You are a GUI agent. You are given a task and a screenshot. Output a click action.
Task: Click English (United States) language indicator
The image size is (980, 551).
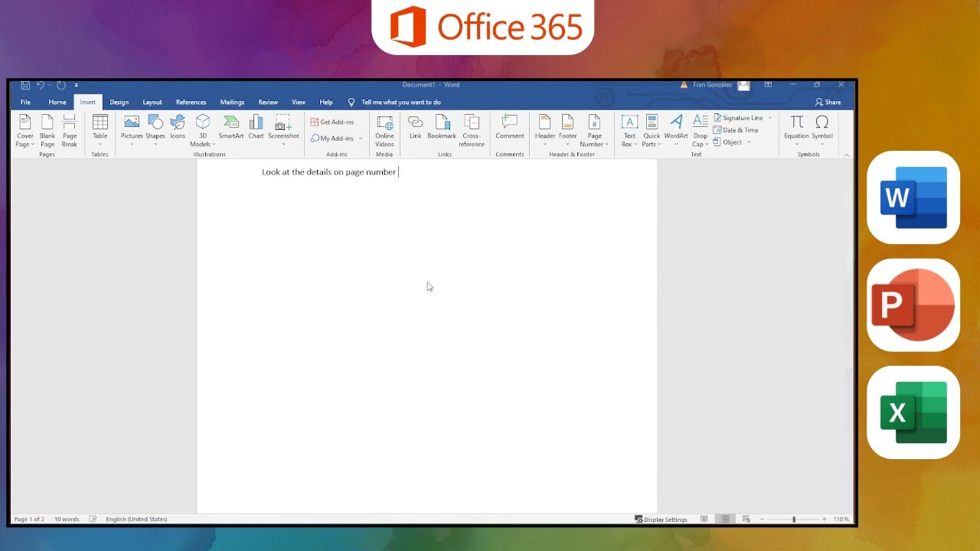click(136, 519)
